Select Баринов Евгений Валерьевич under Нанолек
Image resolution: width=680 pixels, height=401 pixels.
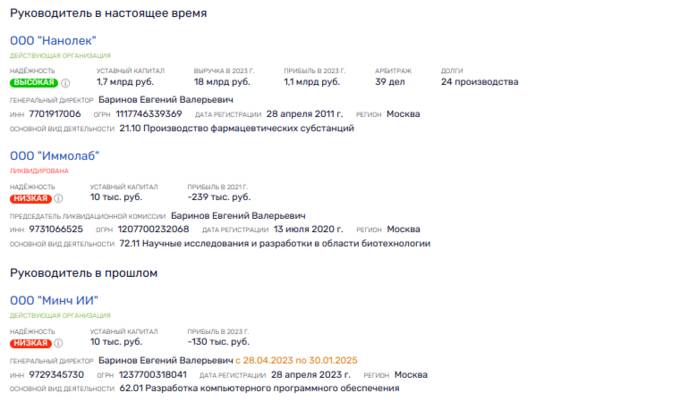pos(166,100)
